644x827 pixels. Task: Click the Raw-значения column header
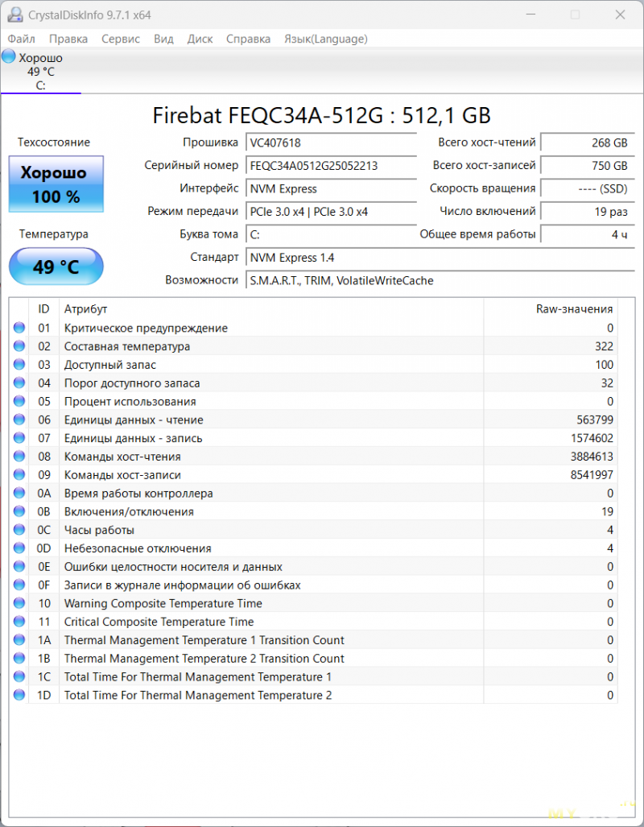tap(574, 309)
